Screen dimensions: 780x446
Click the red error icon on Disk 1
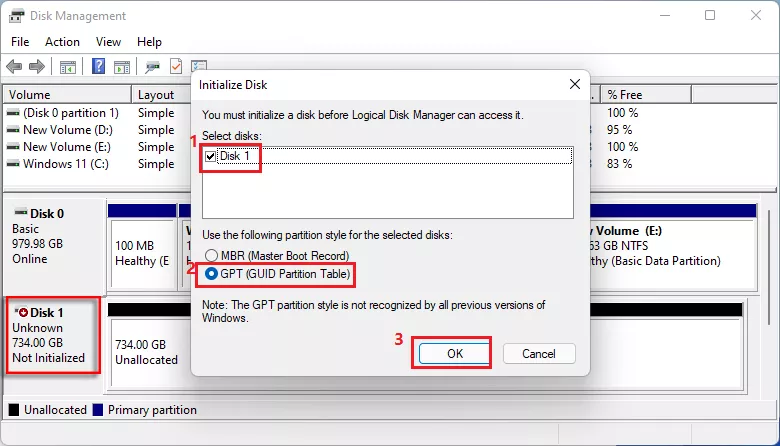pyautogui.click(x=22, y=312)
